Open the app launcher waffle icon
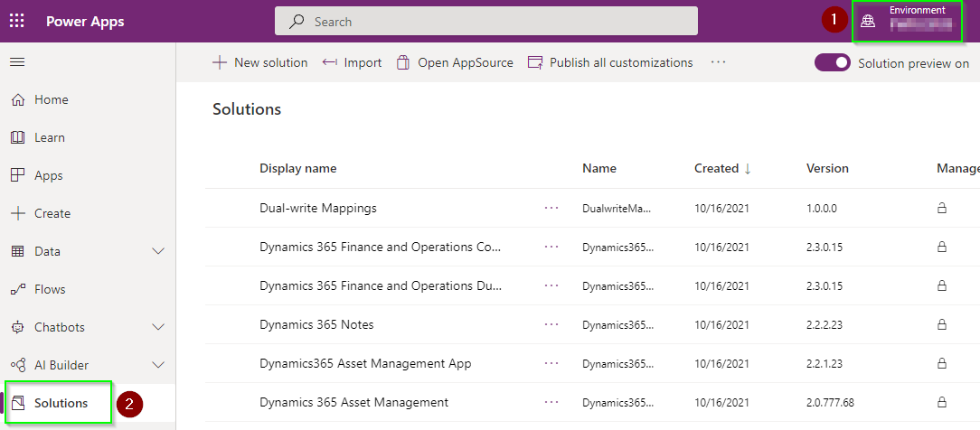The width and height of the screenshot is (980, 430). pyautogui.click(x=17, y=21)
